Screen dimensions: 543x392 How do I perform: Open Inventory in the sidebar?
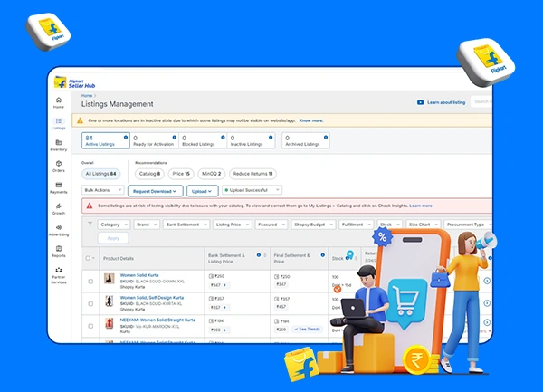click(59, 145)
